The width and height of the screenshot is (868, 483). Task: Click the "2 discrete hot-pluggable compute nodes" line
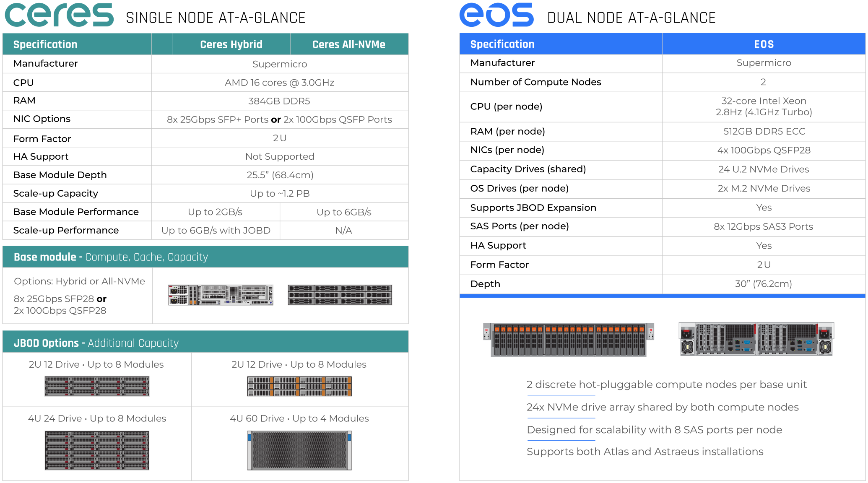tap(666, 384)
